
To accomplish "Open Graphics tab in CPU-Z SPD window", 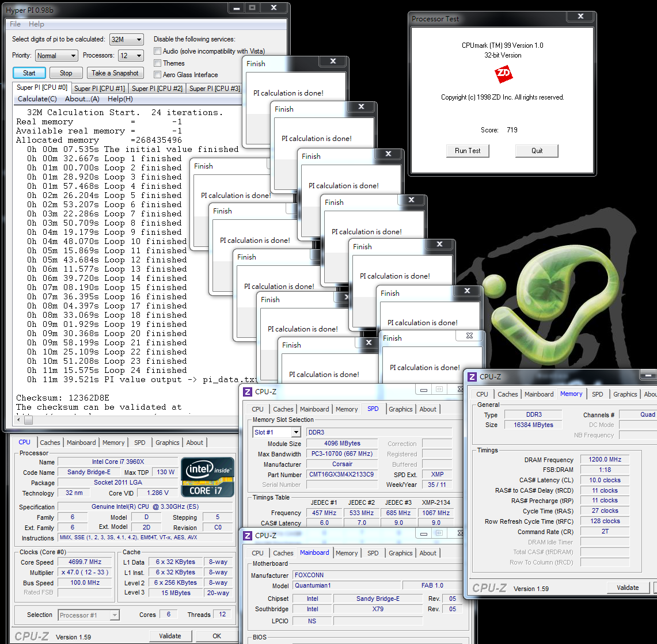I will pos(401,409).
